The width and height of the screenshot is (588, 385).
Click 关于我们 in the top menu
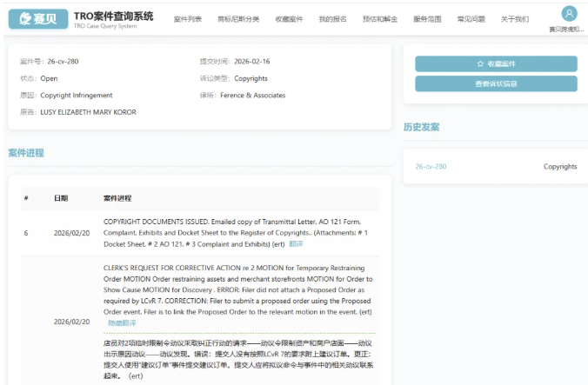click(x=514, y=19)
